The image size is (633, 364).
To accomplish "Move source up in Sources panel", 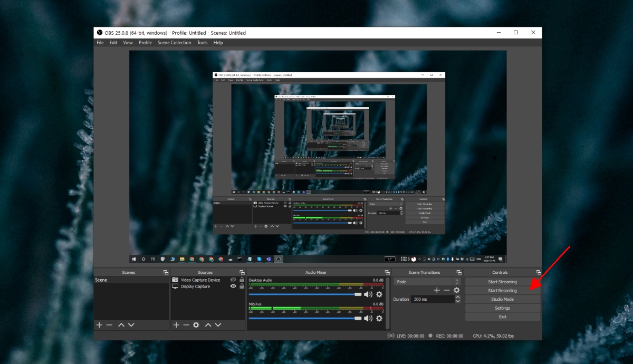I will [x=208, y=325].
